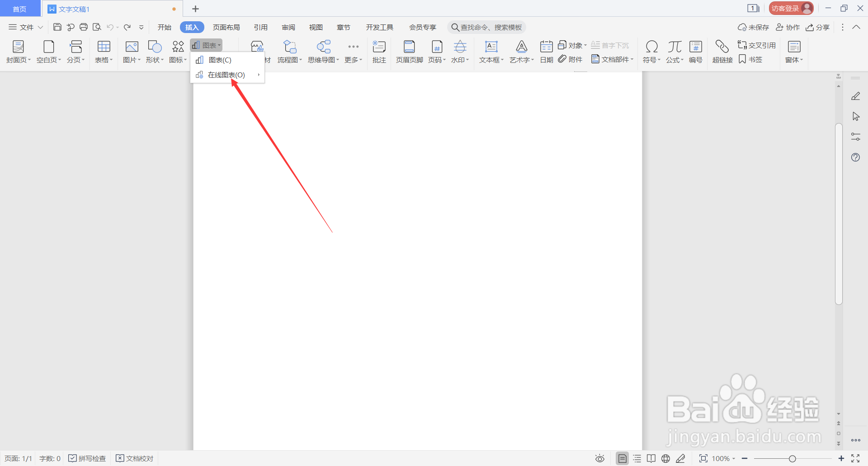The width and height of the screenshot is (868, 466).
Task: Click the Redo arrow icon
Action: [x=127, y=27]
